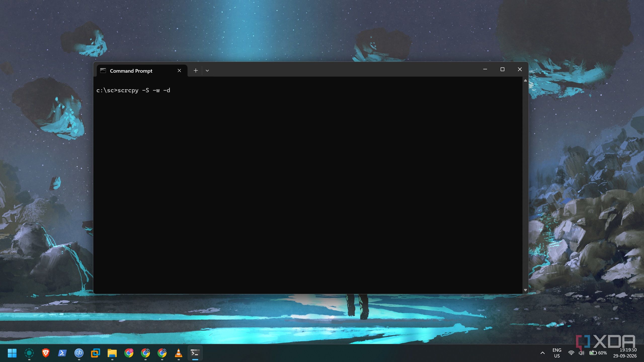Close the terminal window
Viewport: 644px width, 362px height.
pyautogui.click(x=520, y=69)
